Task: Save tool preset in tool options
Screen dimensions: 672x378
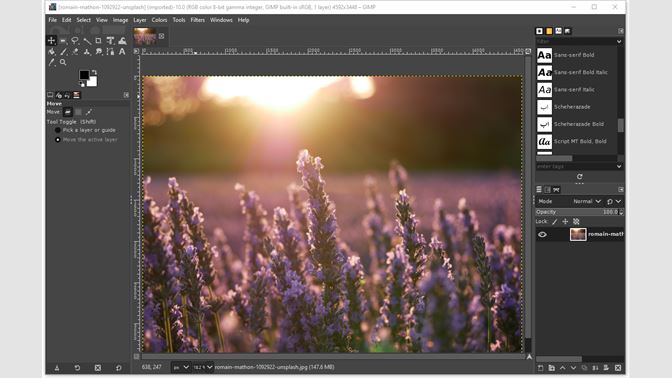Action: pos(57,368)
